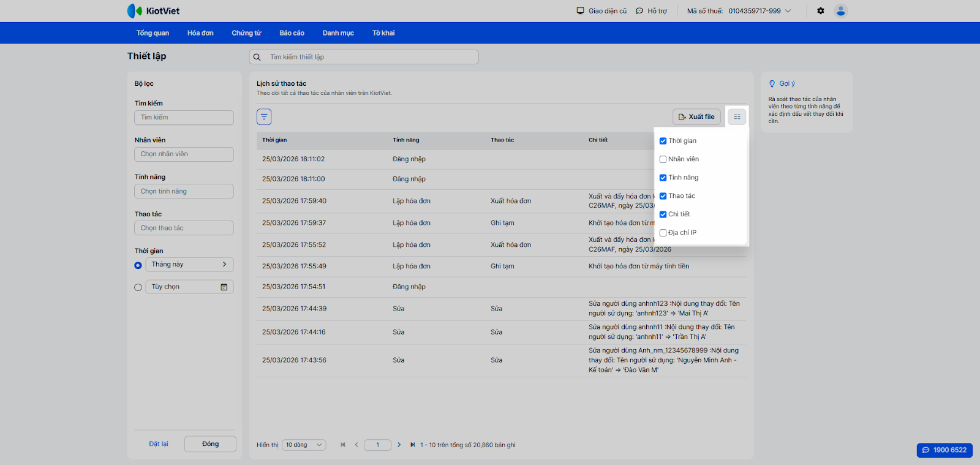Click the column settings icon button
980x465 pixels.
737,116
